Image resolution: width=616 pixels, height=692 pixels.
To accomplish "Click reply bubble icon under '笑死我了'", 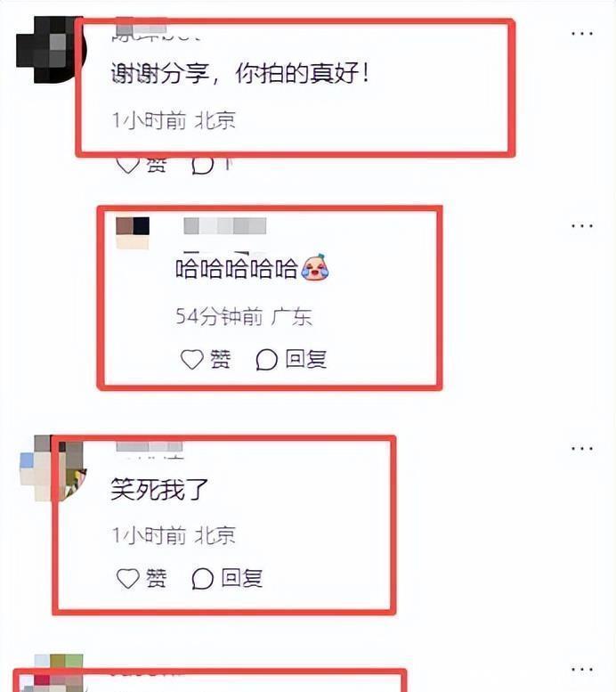I will pos(203,579).
